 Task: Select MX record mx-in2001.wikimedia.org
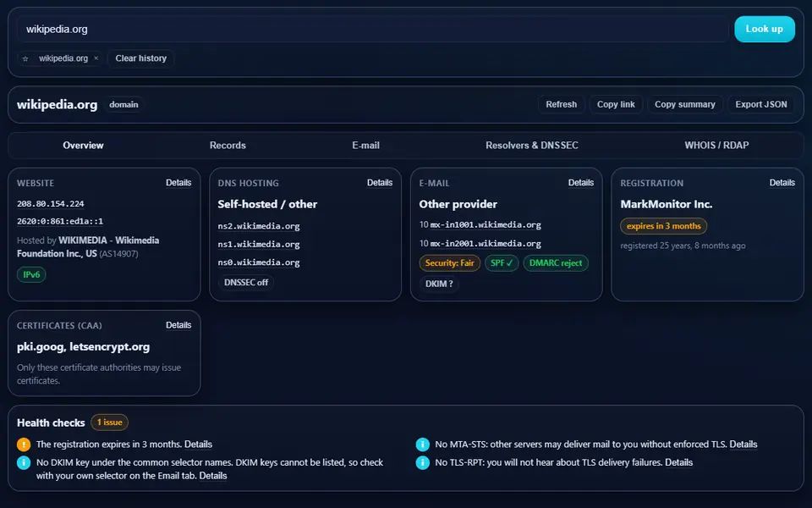coord(486,244)
